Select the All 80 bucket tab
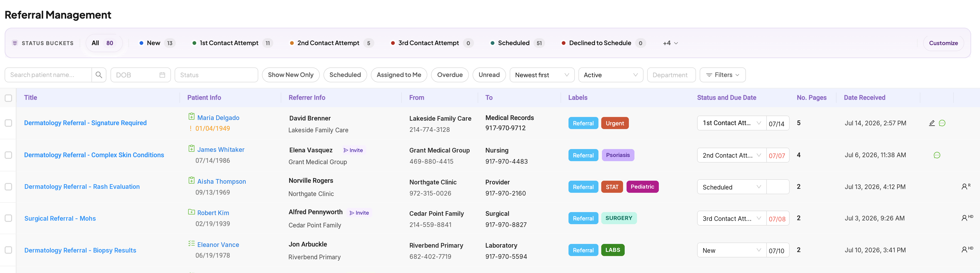 coord(104,43)
